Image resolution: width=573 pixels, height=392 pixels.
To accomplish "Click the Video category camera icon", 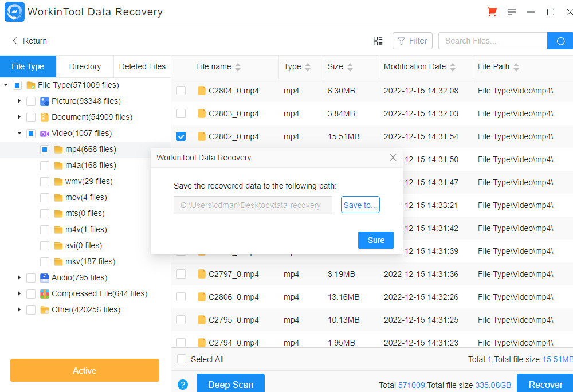I will pyautogui.click(x=45, y=134).
